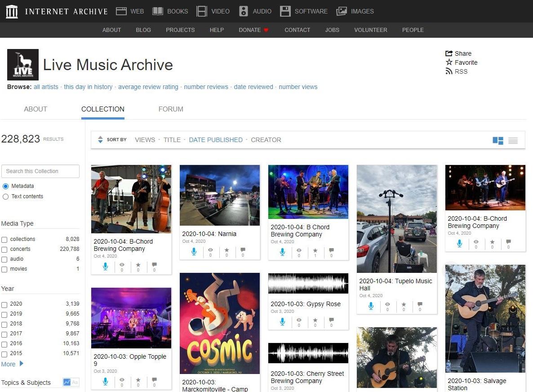This screenshot has height=392, width=533.
Task: Check the 2020 year filter
Action: (4, 305)
